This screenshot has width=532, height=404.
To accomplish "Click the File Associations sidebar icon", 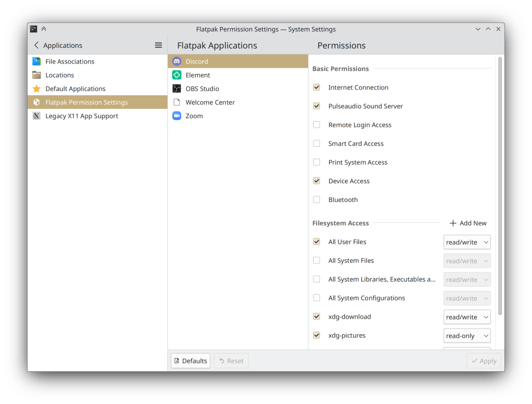I will click(x=36, y=61).
